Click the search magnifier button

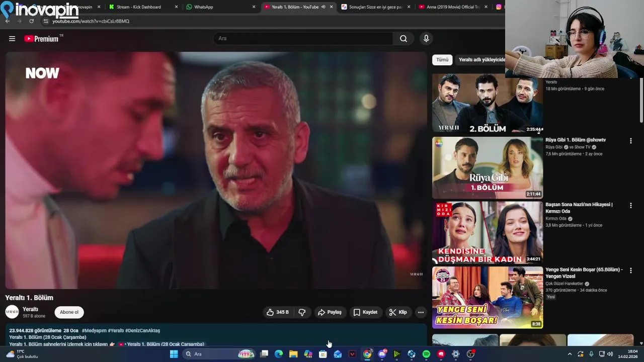(404, 39)
